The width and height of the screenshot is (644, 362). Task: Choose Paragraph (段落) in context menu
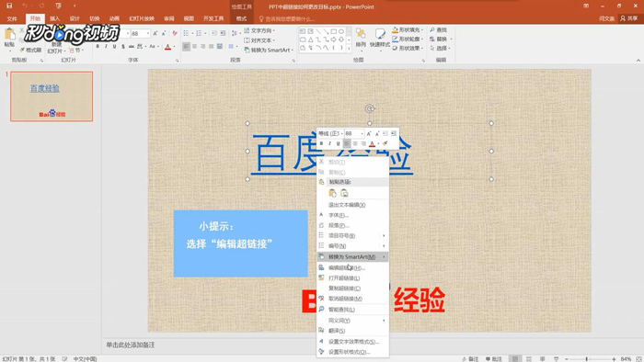(x=352, y=225)
